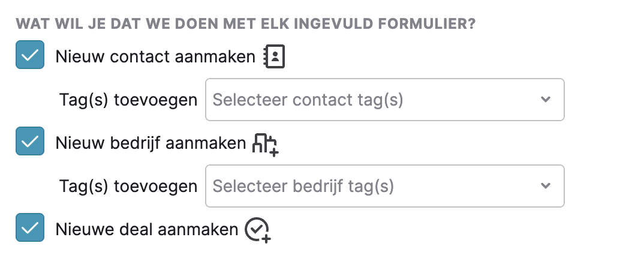This screenshot has width=644, height=264.
Task: Click the address book contact icon
Action: pos(274,56)
